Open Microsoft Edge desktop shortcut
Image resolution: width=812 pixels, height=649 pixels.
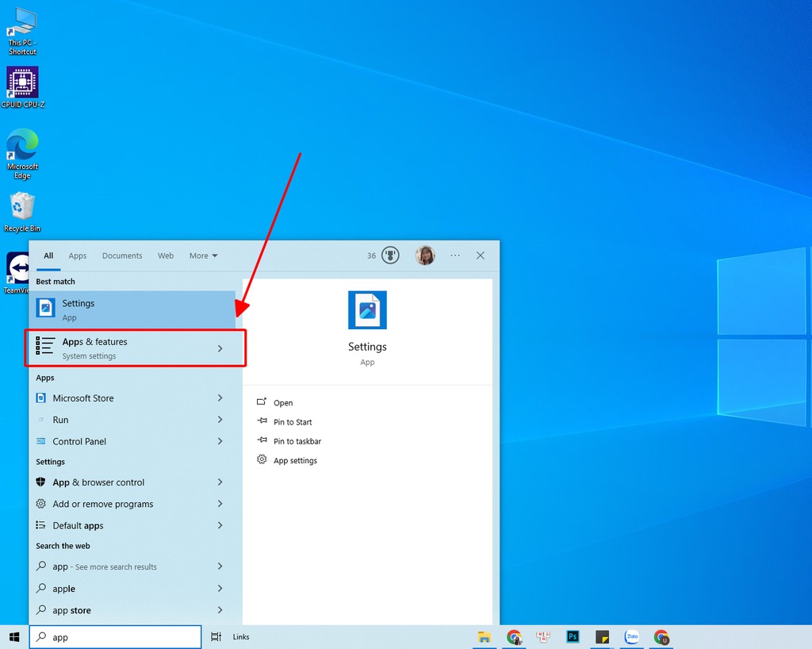(x=22, y=153)
